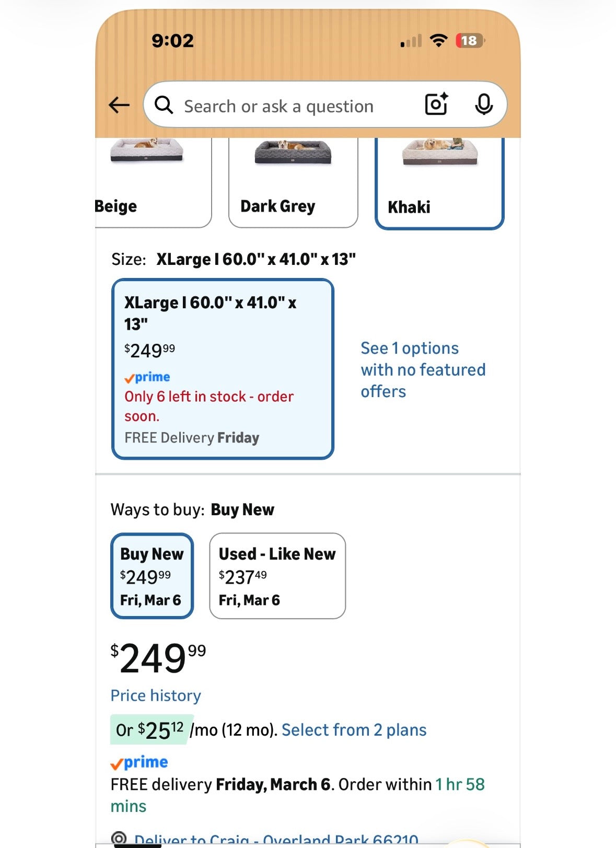Screen dimensions: 616x848
Task: Open See 1 options with no featured offers
Action: coord(423,369)
